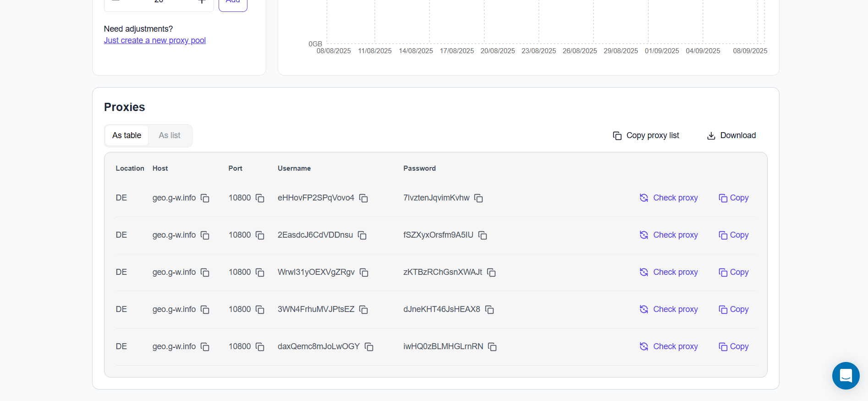Copy password 7lvztenJqvimKvhw icon

tap(478, 198)
